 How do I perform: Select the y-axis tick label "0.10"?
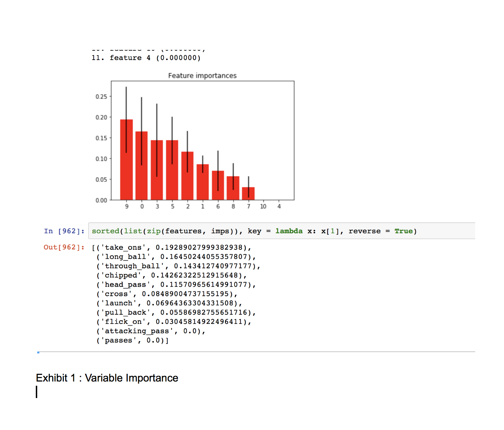coord(101,159)
